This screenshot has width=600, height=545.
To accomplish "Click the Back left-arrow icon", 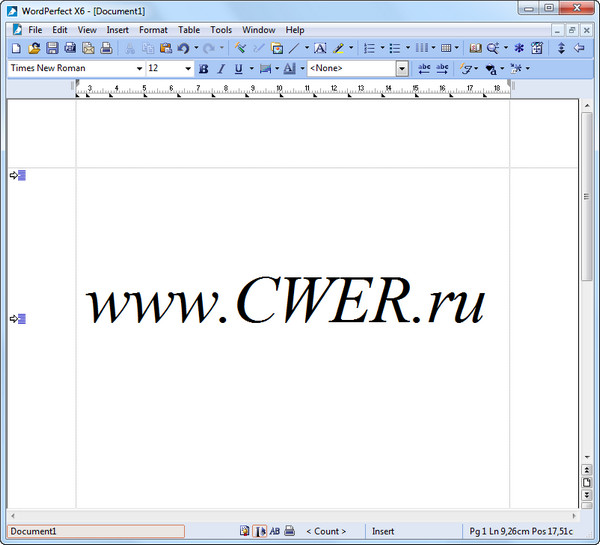I will point(579,48).
